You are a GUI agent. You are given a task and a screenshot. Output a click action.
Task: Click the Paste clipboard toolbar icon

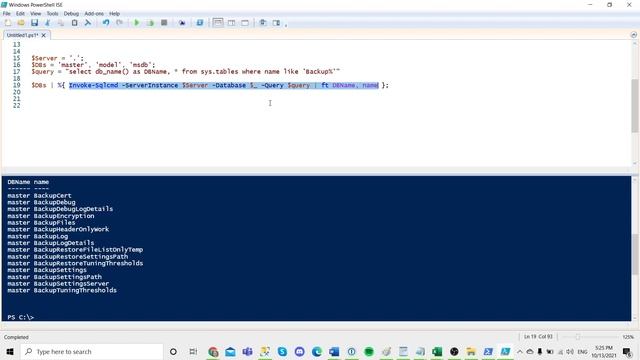pos(74,23)
